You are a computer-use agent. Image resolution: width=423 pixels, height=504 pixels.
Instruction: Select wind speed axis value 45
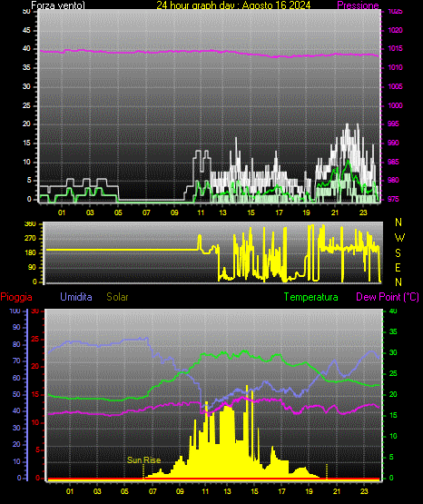(x=26, y=30)
